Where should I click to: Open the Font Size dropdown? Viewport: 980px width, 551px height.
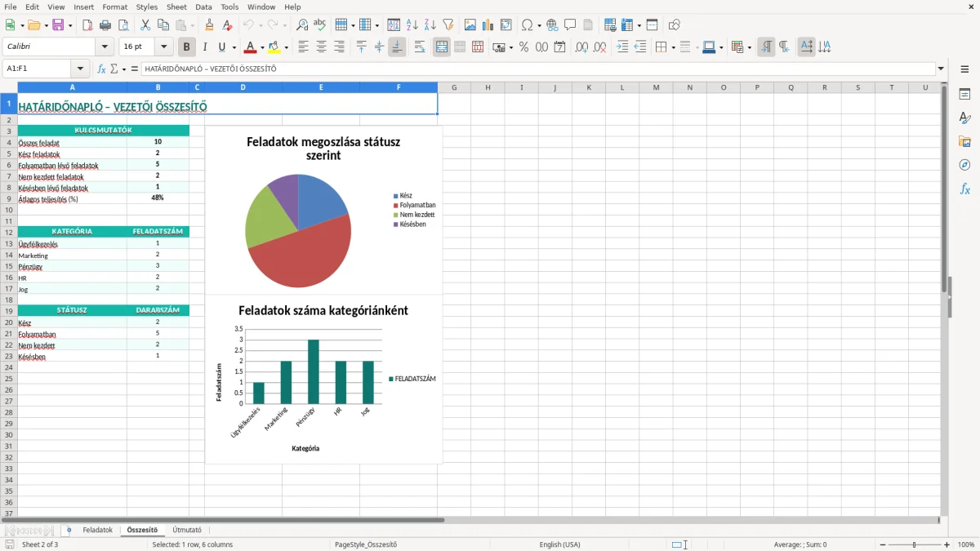click(164, 47)
